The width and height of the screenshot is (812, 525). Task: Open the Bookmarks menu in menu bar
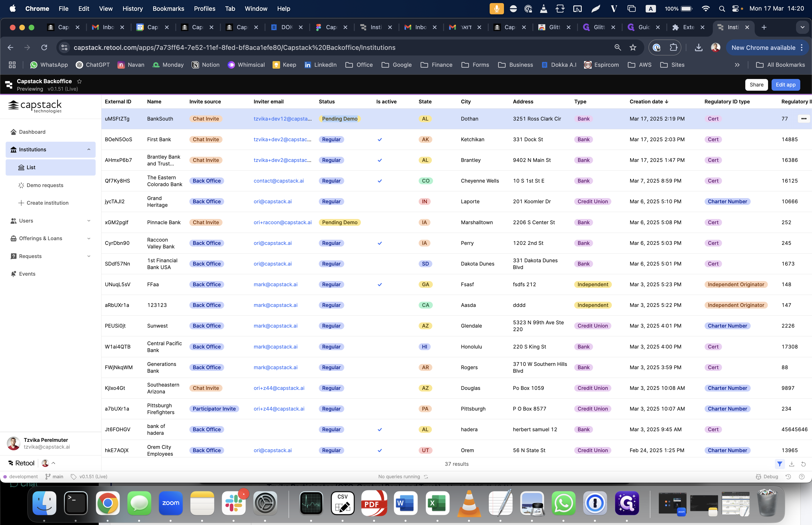[168, 8]
